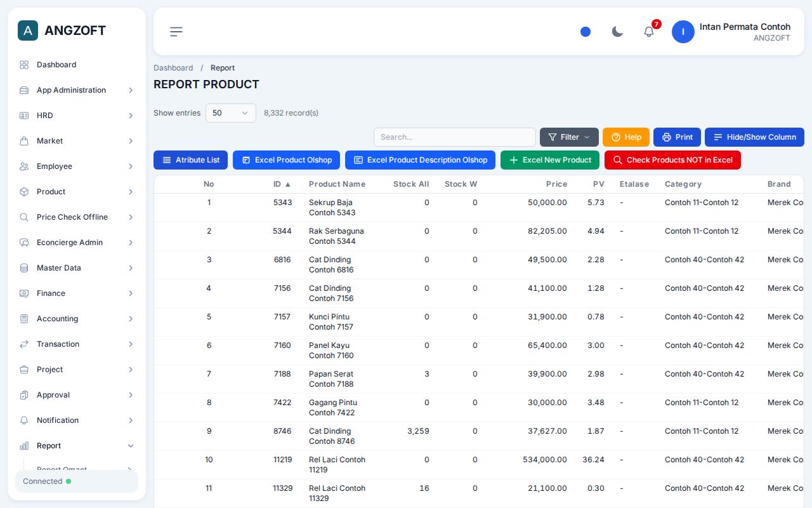The height and width of the screenshot is (508, 812).
Task: Click the Employee people icon
Action: 24,166
